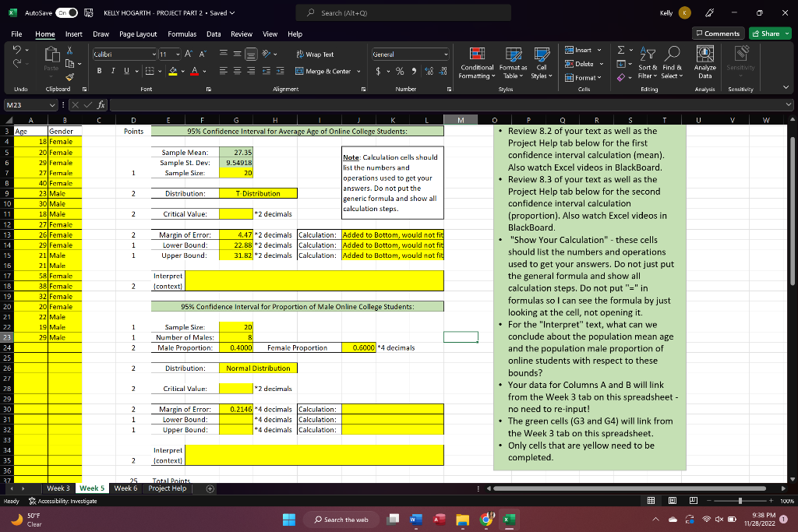Click the Increase Font Size icon
798x532 pixels.
coord(189,54)
